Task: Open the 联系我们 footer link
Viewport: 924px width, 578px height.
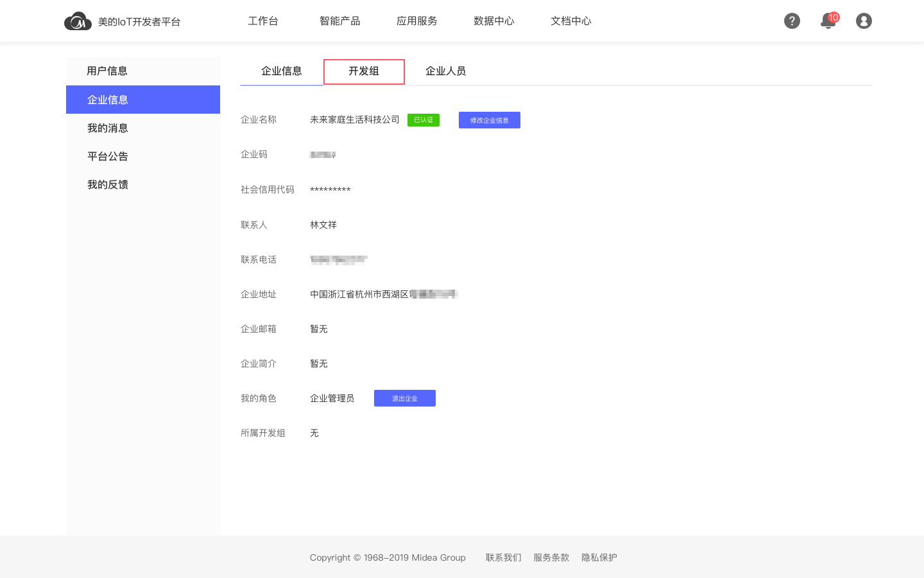Action: (x=504, y=557)
